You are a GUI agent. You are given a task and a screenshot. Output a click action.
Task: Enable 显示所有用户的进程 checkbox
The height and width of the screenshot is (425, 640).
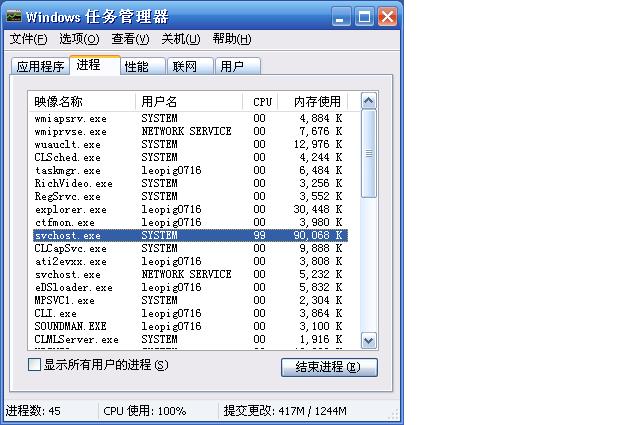click(34, 365)
